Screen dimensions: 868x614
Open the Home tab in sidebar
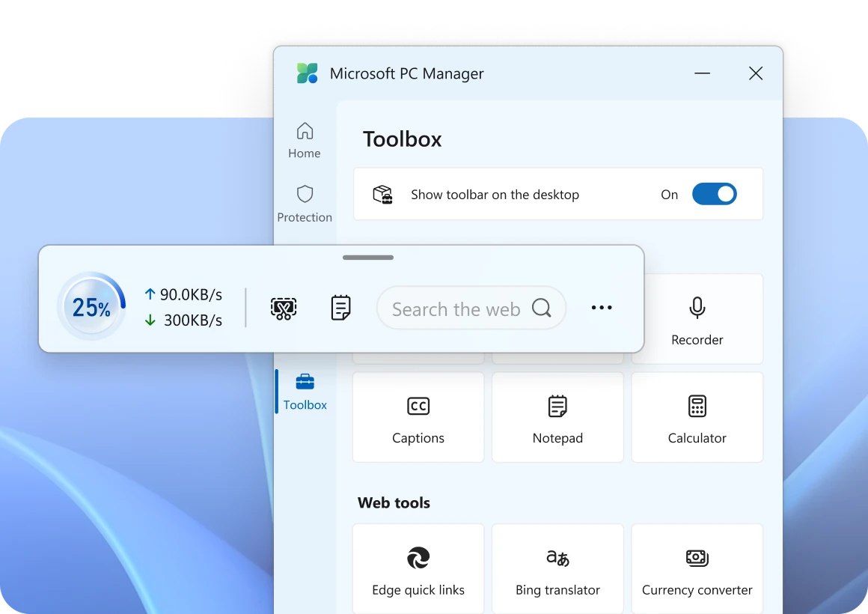pos(305,141)
